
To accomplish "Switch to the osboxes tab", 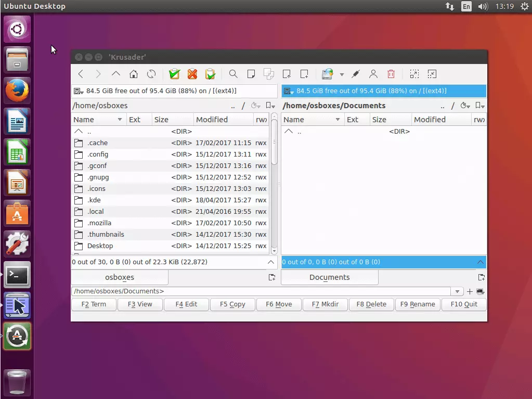I will (x=120, y=278).
